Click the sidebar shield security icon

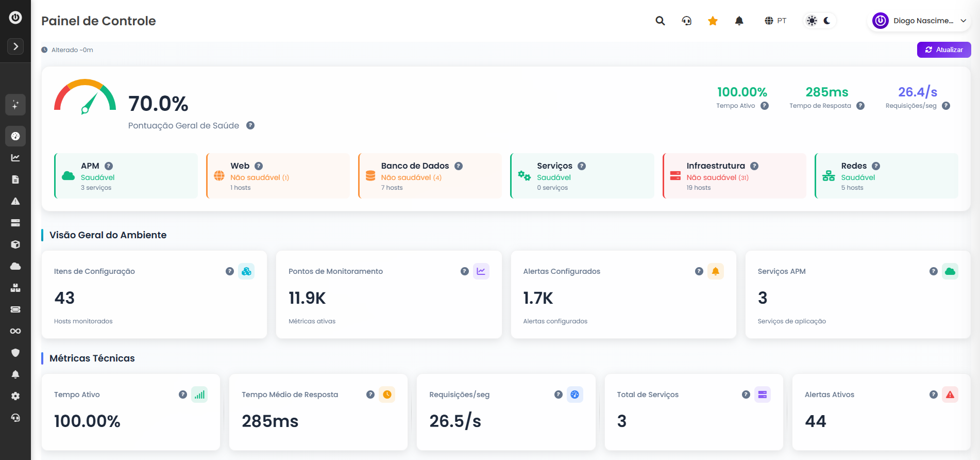pos(15,353)
